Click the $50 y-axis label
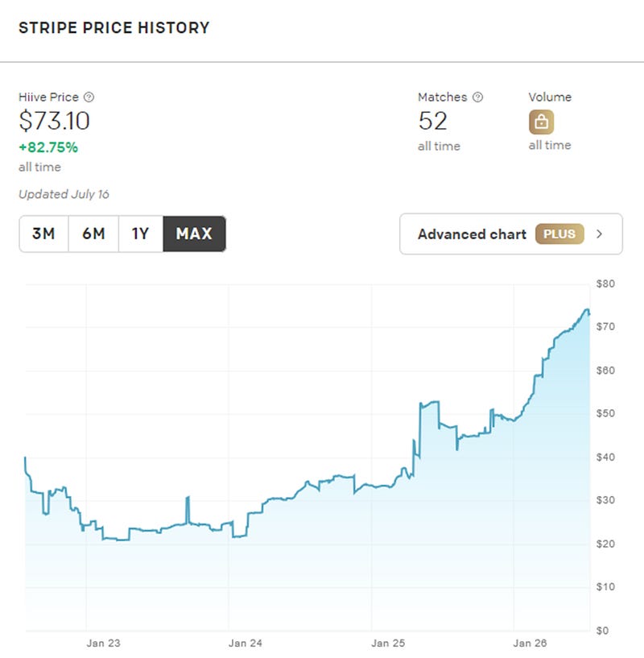Screen dimensions: 644x658 click(605, 413)
